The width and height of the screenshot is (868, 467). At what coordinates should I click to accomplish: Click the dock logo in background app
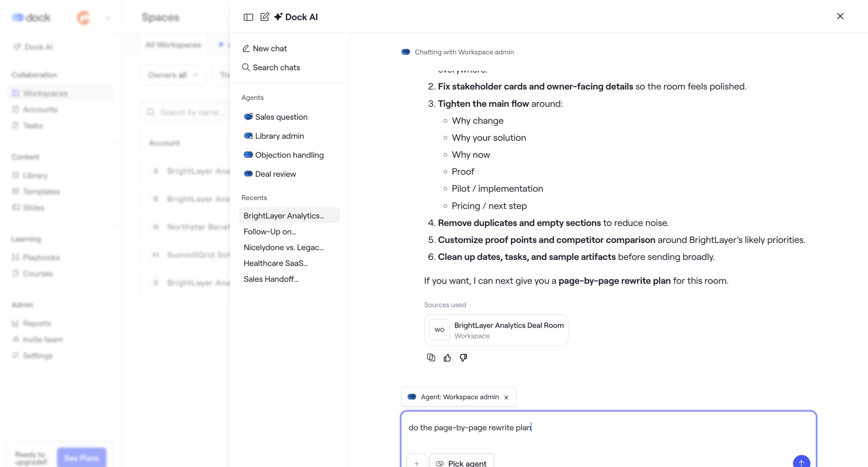pos(32,18)
